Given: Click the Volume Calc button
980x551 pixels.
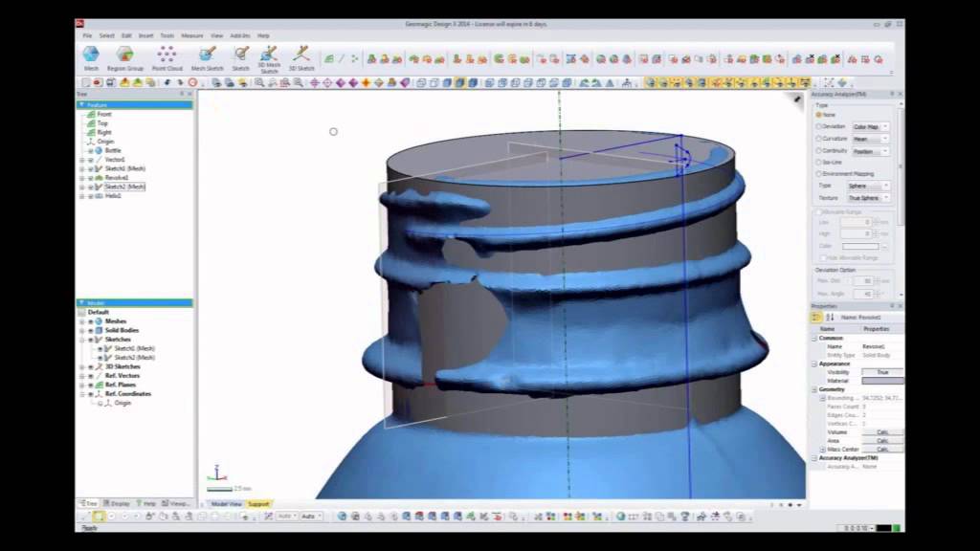Looking at the screenshot, I should 881,432.
